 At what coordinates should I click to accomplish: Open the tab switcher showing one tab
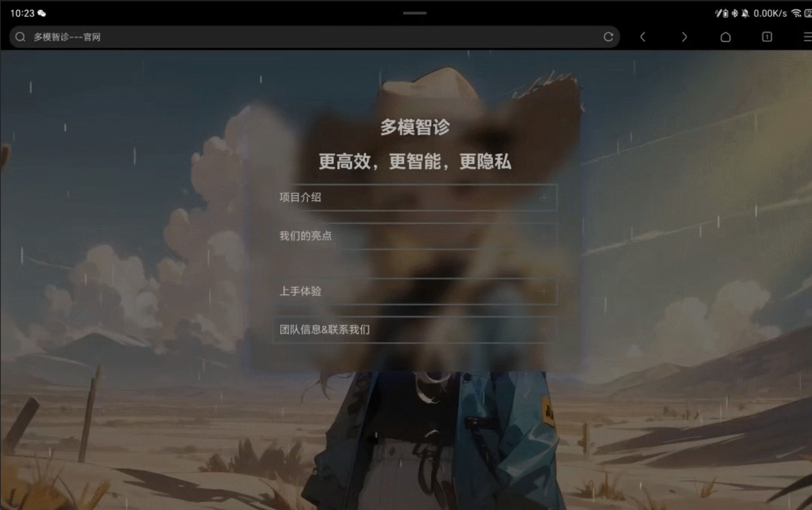(x=767, y=37)
